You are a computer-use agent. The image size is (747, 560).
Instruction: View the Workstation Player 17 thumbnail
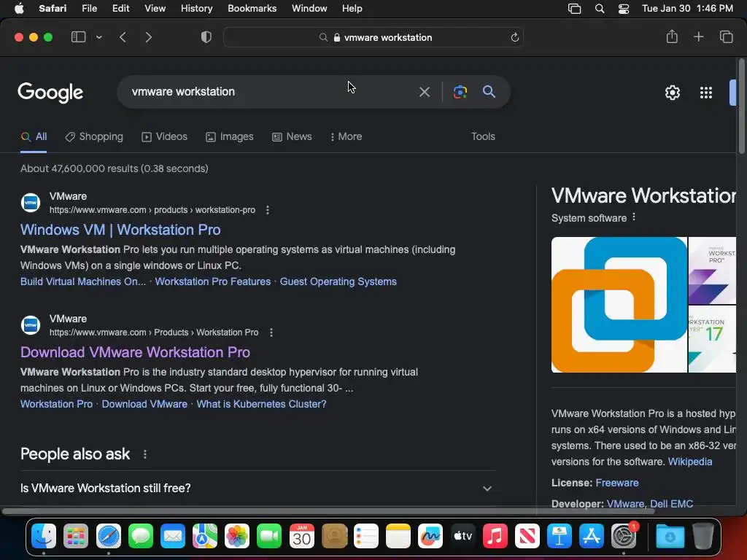[712, 339]
